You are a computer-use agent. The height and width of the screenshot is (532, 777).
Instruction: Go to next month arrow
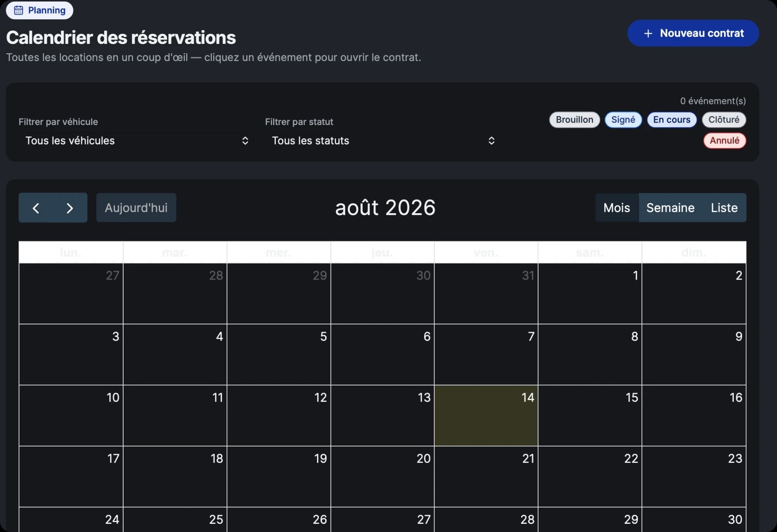pos(70,208)
